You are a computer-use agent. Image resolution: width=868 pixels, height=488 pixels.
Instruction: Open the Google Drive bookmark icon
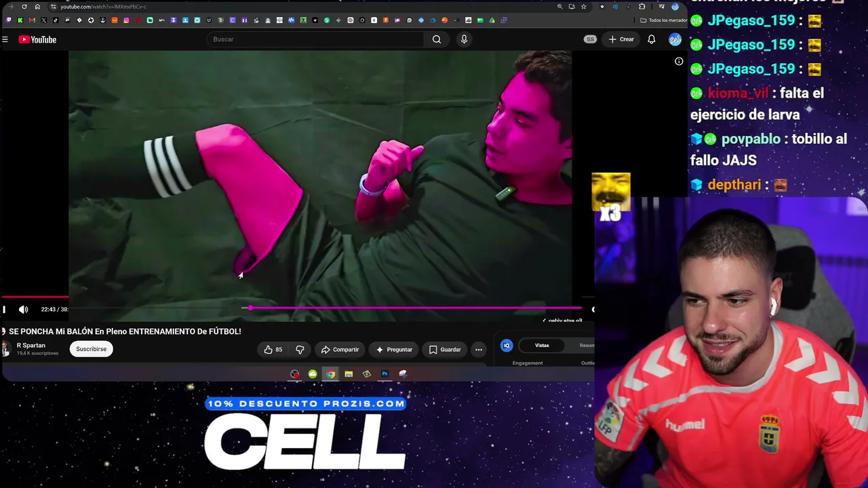(492, 20)
